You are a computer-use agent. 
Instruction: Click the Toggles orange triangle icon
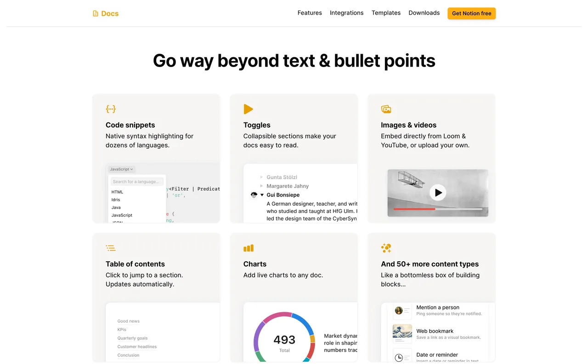click(x=248, y=109)
